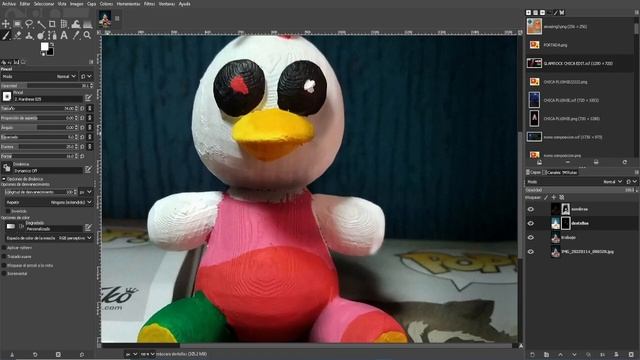Open the Archivo menu
The image size is (640, 360).
coord(9,4)
